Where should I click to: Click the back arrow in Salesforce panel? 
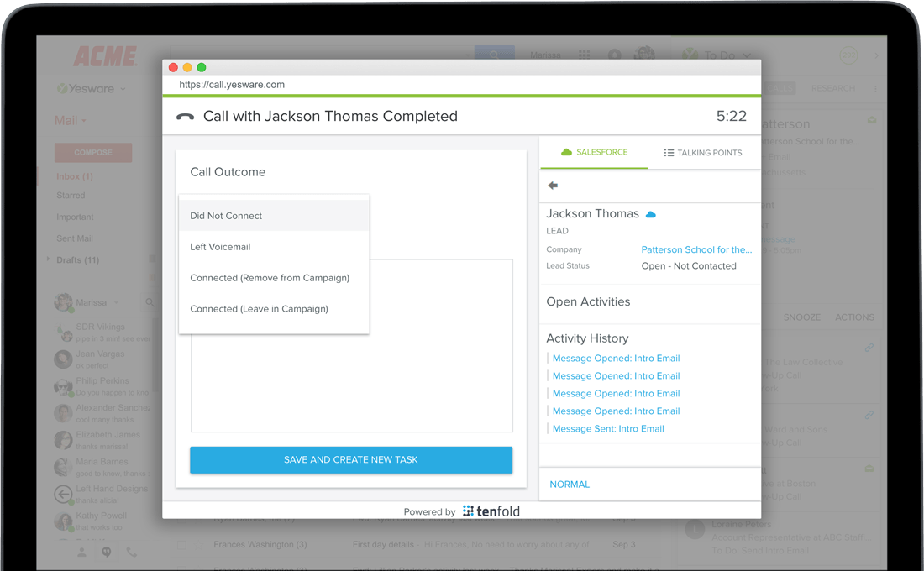click(x=553, y=186)
